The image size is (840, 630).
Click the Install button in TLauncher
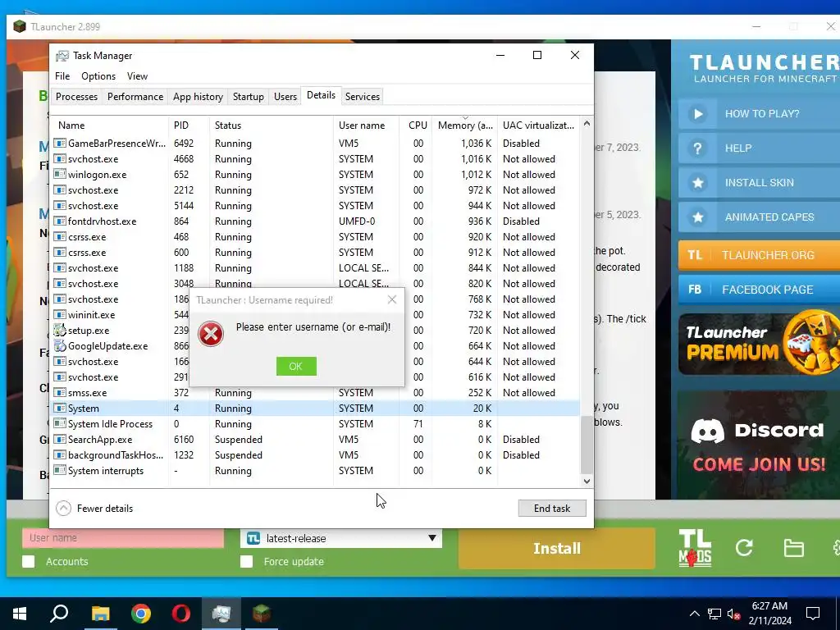557,549
